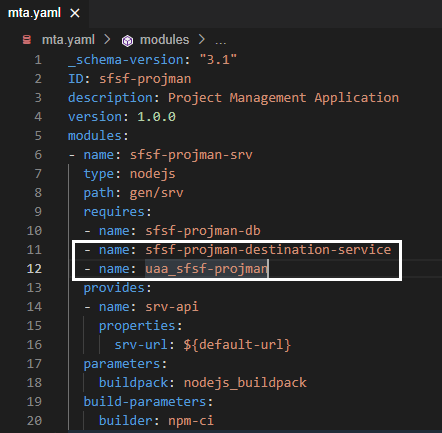Click the YAML file icon in breadcrumb
442x433 pixels.
click(x=27, y=40)
